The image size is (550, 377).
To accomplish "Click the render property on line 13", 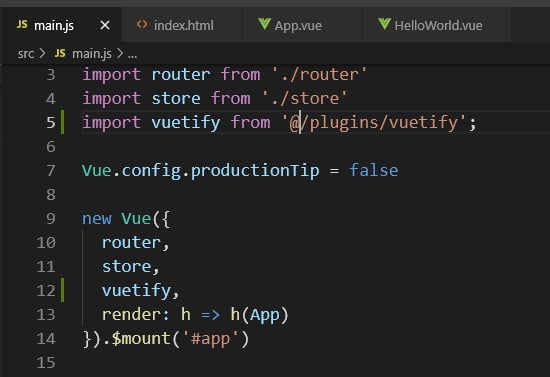I will pos(131,315).
